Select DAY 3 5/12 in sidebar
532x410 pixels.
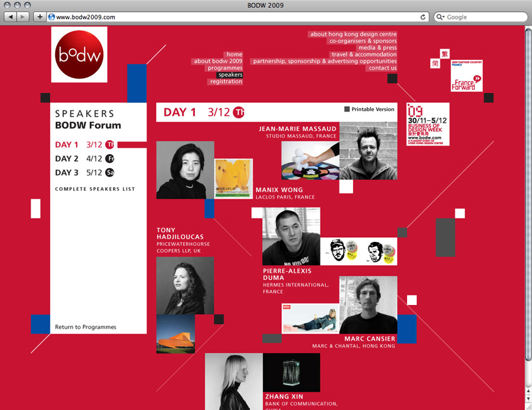[x=85, y=173]
